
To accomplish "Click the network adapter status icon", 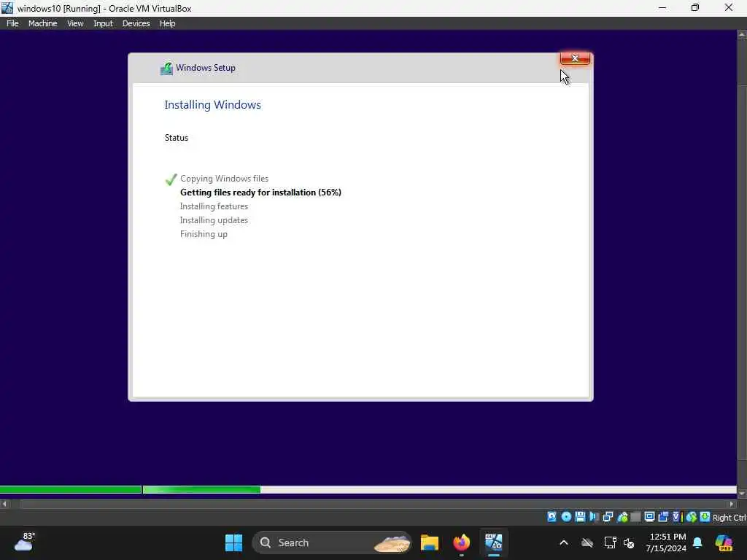I will coord(608,517).
